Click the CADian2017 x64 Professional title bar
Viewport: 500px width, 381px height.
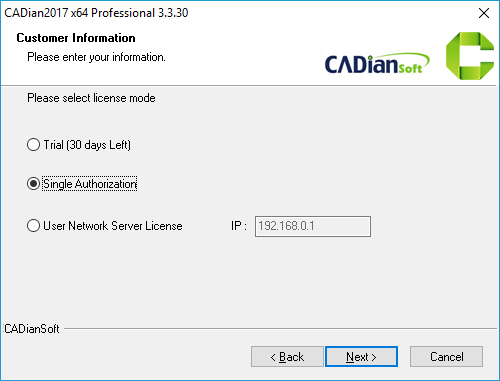pyautogui.click(x=96, y=13)
